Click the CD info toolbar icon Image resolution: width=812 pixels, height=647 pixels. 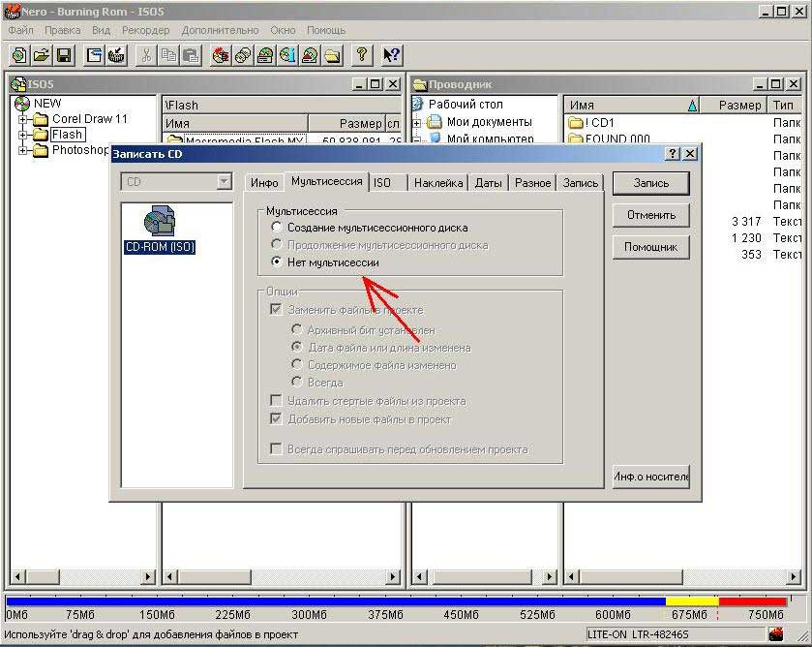point(287,55)
